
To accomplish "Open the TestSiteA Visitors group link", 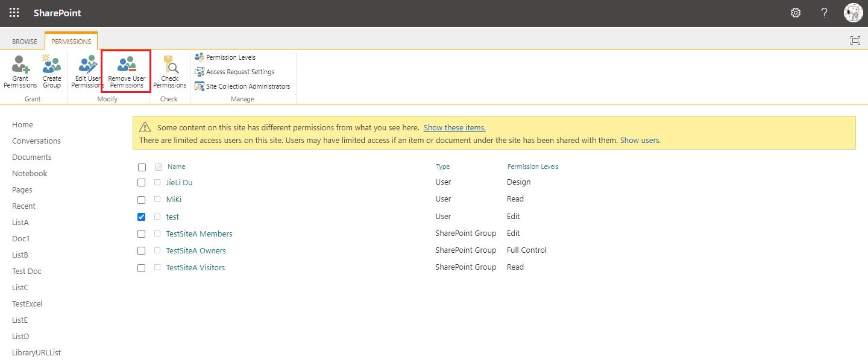I will pyautogui.click(x=195, y=267).
